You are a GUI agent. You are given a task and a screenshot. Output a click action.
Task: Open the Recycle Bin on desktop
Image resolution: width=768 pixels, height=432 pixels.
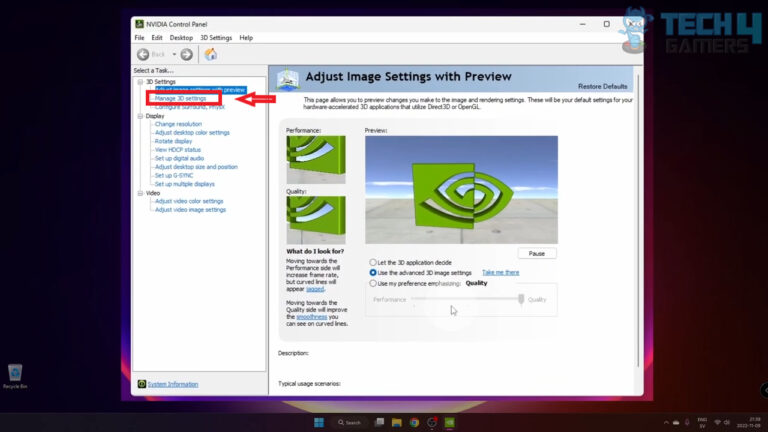point(14,375)
